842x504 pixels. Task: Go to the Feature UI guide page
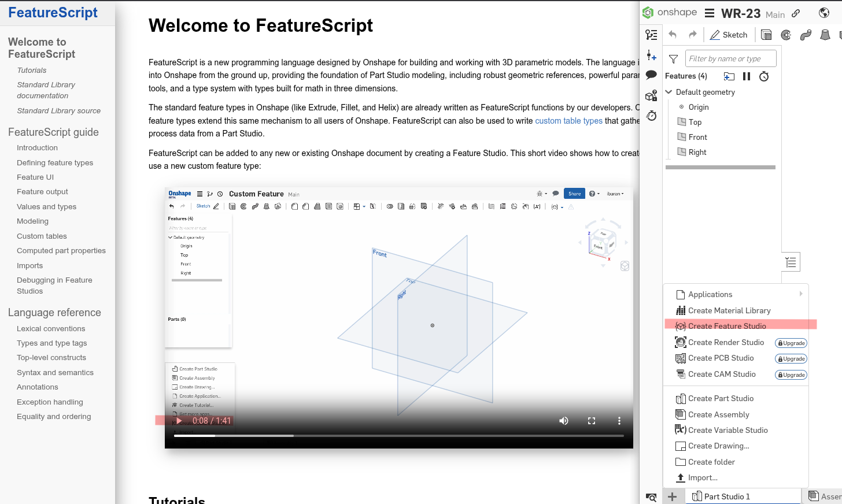(35, 177)
